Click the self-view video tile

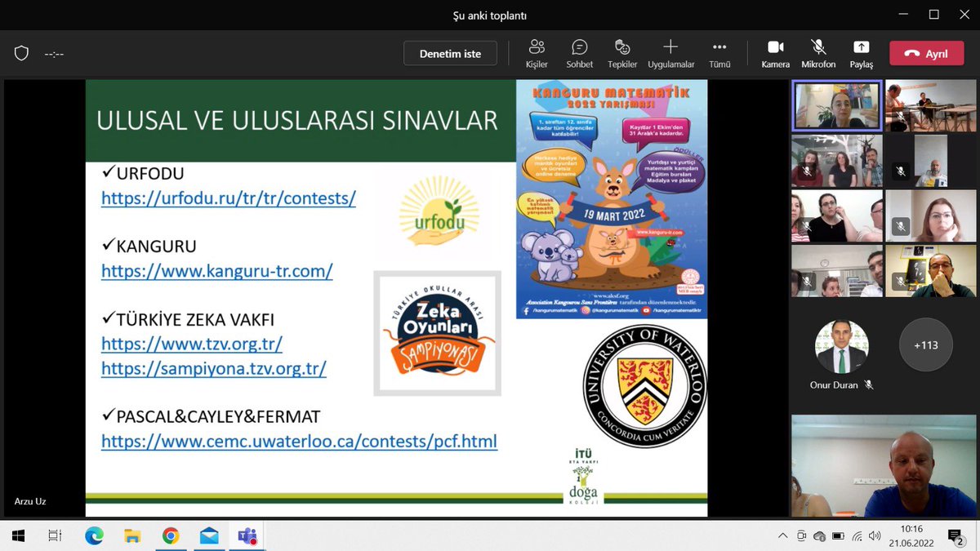pos(884,465)
